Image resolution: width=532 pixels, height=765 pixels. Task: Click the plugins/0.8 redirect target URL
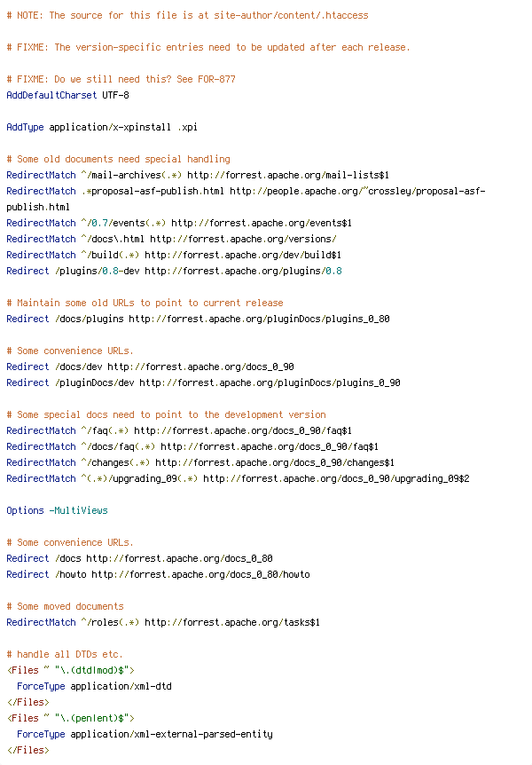pyautogui.click(x=243, y=272)
